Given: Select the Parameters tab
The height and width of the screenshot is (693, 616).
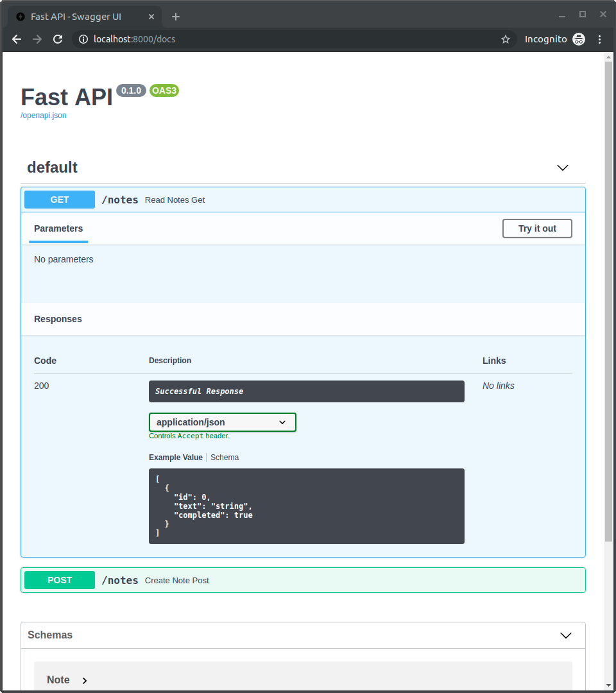Looking at the screenshot, I should click(58, 228).
